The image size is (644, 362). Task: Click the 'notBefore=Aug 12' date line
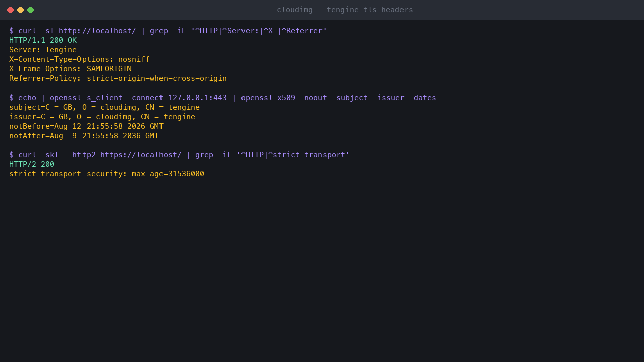click(86, 126)
